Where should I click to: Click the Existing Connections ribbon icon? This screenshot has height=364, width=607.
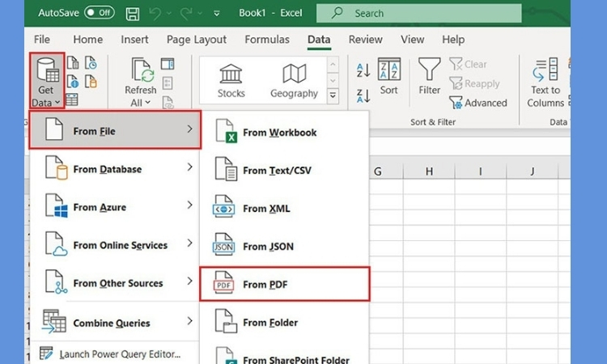tap(91, 82)
